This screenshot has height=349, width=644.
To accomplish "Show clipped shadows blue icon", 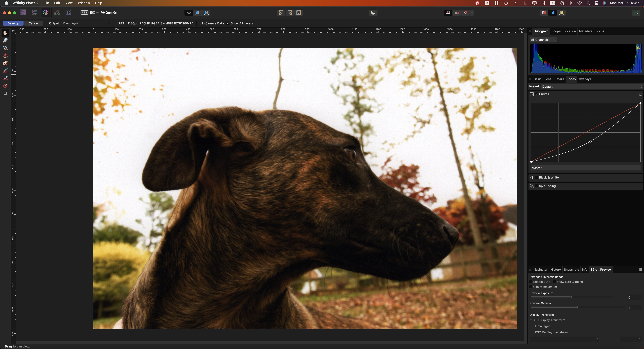I will (x=553, y=13).
